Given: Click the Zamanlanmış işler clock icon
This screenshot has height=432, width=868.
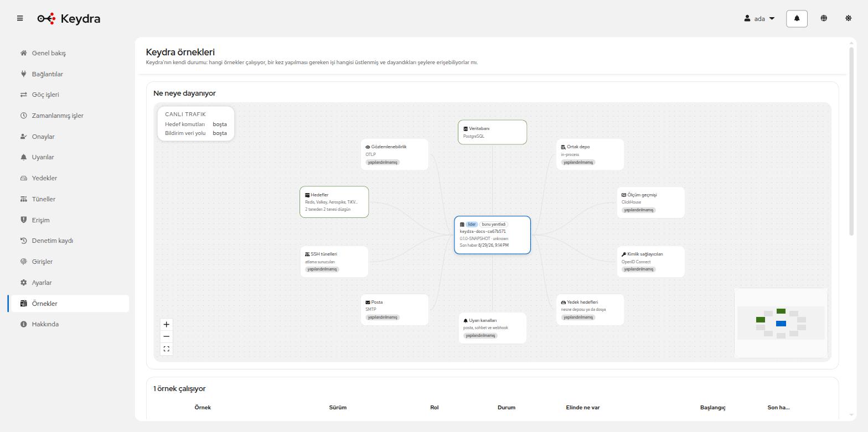Looking at the screenshot, I should (23, 116).
